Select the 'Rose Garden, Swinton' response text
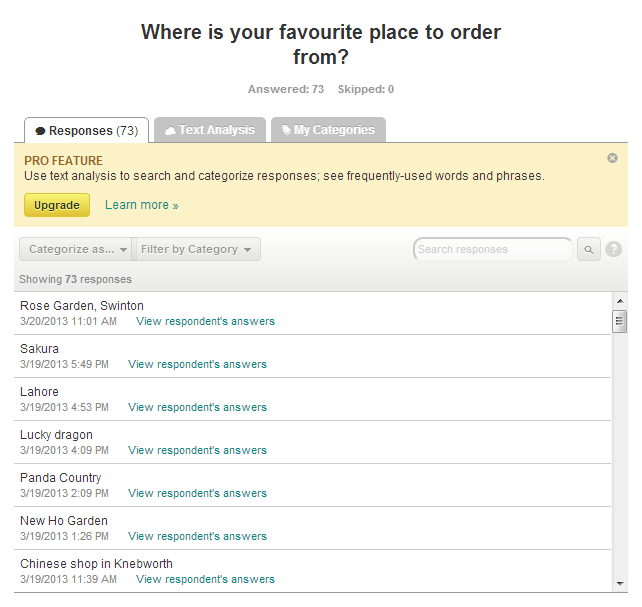The image size is (642, 607). tap(82, 306)
